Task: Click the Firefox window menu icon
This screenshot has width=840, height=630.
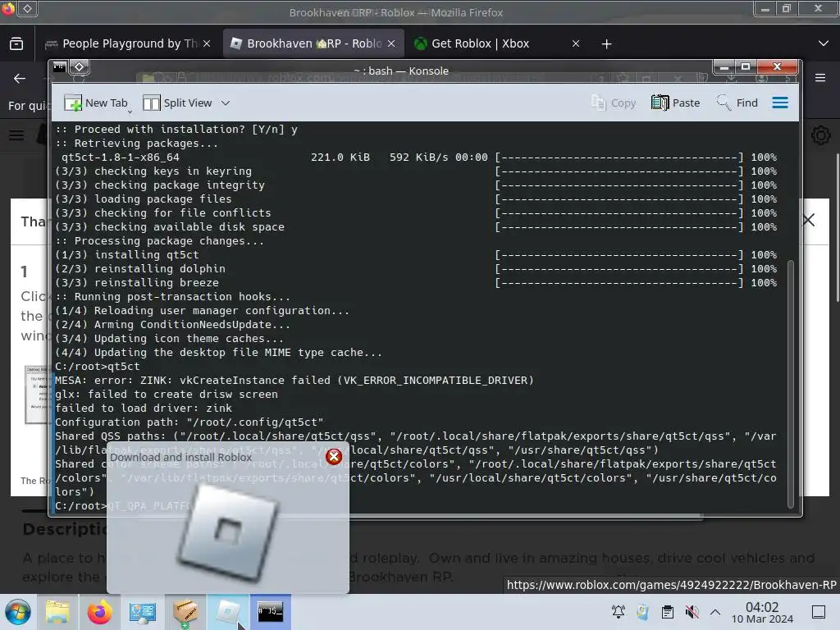Action: [8, 8]
